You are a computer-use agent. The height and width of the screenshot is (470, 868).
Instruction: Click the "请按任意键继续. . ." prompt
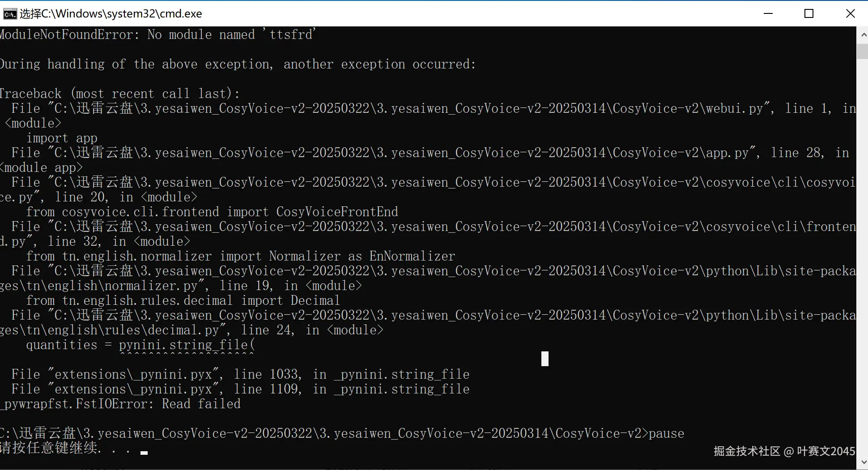[x=65, y=448]
